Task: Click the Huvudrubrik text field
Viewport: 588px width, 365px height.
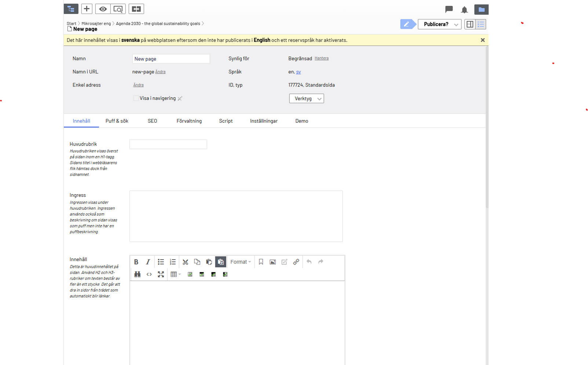Action: tap(168, 144)
